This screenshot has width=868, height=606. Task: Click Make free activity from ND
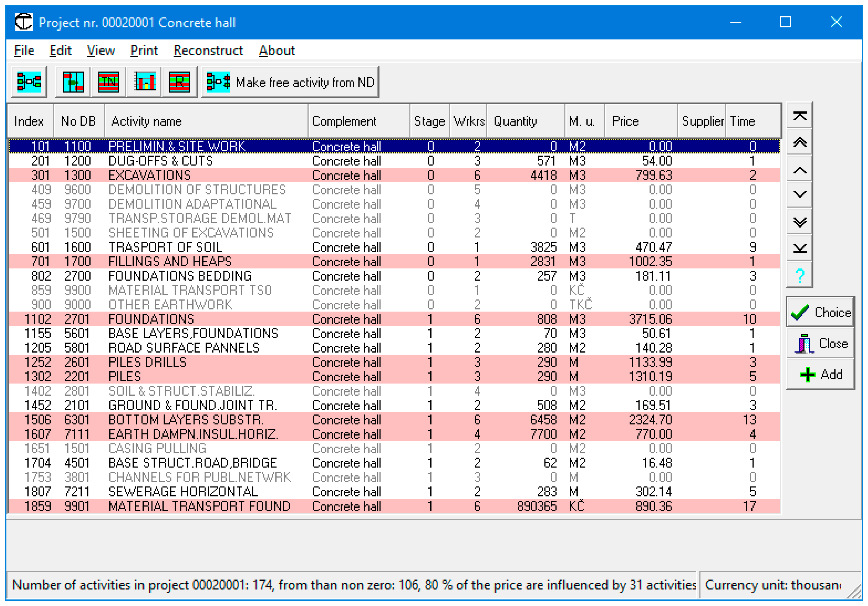tap(290, 82)
